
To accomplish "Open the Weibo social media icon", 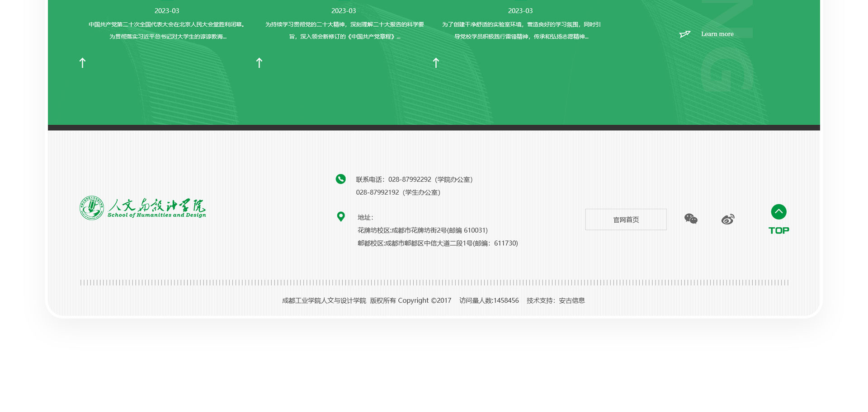I will click(x=727, y=220).
